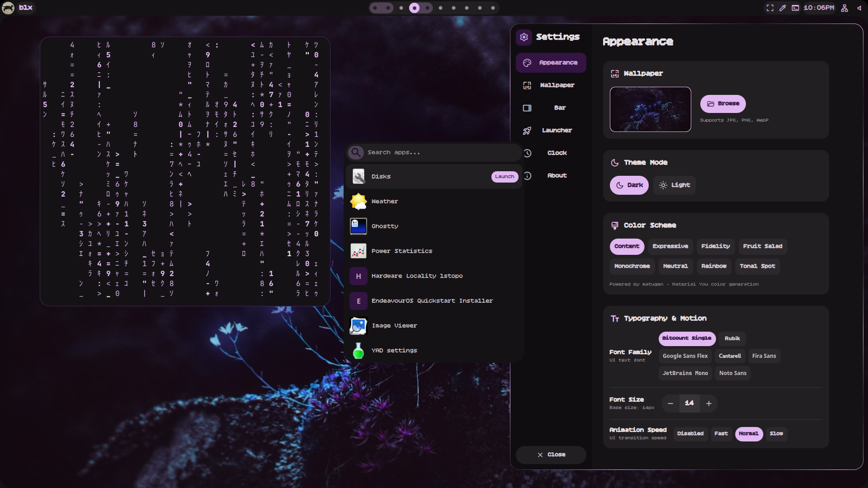Increase the base font size
Image resolution: width=868 pixels, height=488 pixels.
pos(708,404)
